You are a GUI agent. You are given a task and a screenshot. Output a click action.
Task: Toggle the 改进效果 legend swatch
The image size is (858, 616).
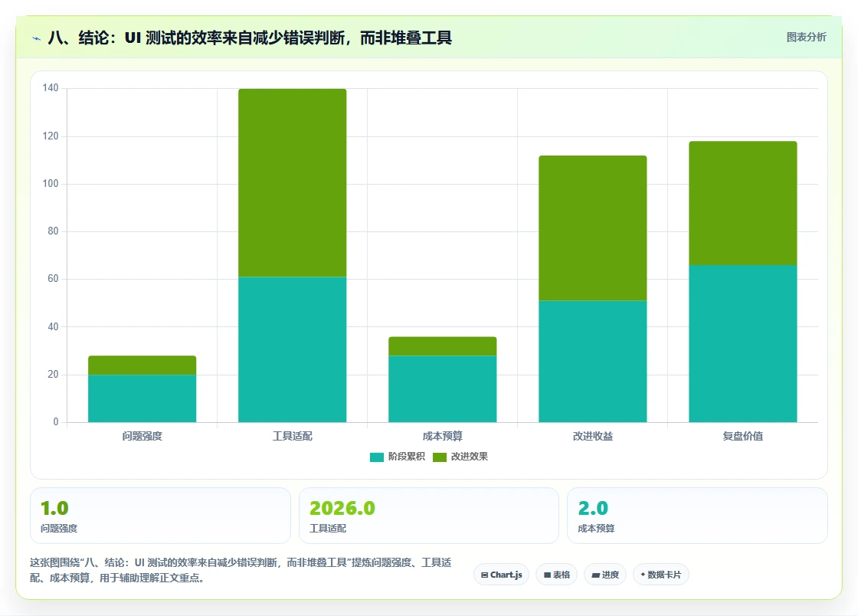click(440, 457)
